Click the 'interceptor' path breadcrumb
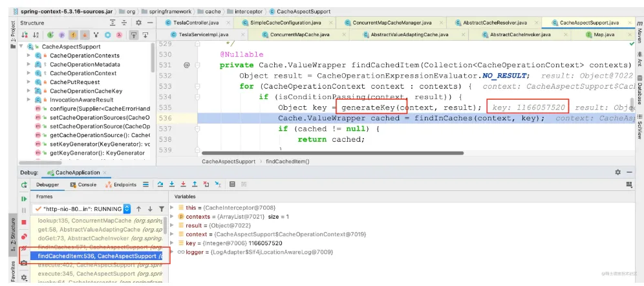The height and width of the screenshot is (286, 644). tap(250, 12)
